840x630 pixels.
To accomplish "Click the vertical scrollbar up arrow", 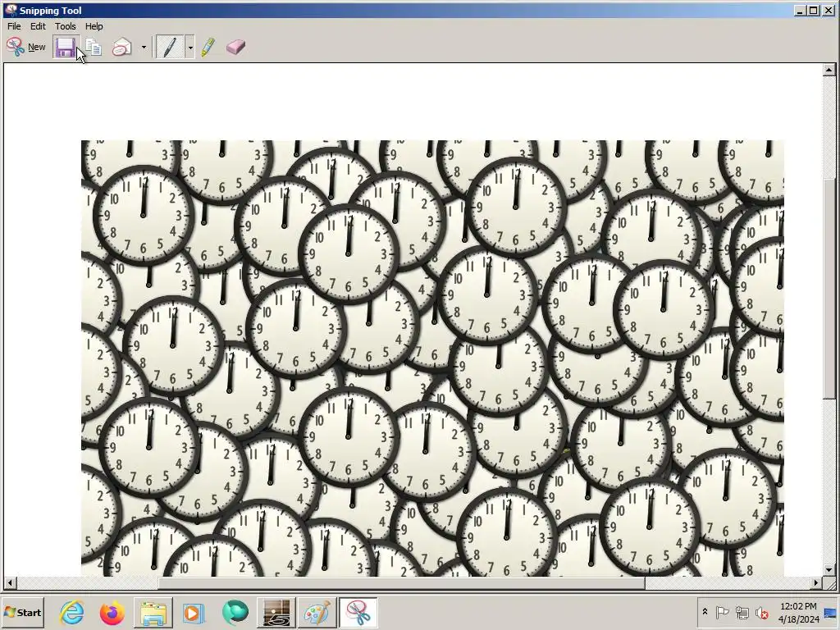I will 829,70.
